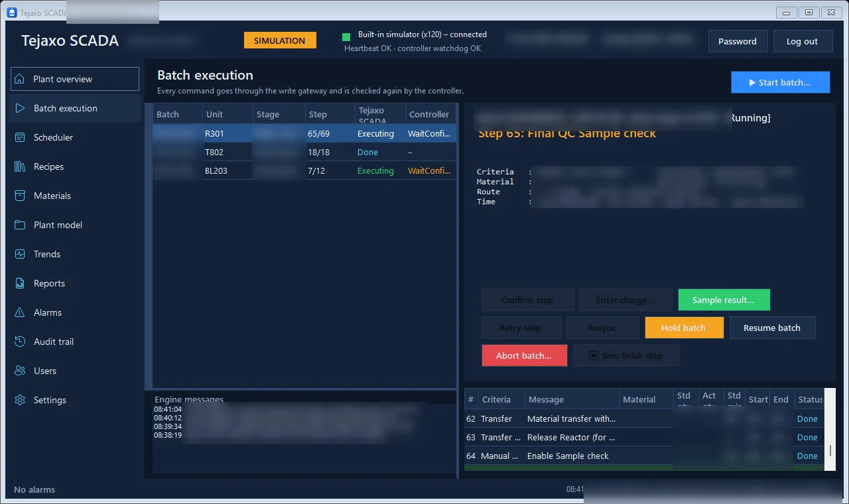Click the Resume batch button
This screenshot has width=849, height=504.
(772, 328)
